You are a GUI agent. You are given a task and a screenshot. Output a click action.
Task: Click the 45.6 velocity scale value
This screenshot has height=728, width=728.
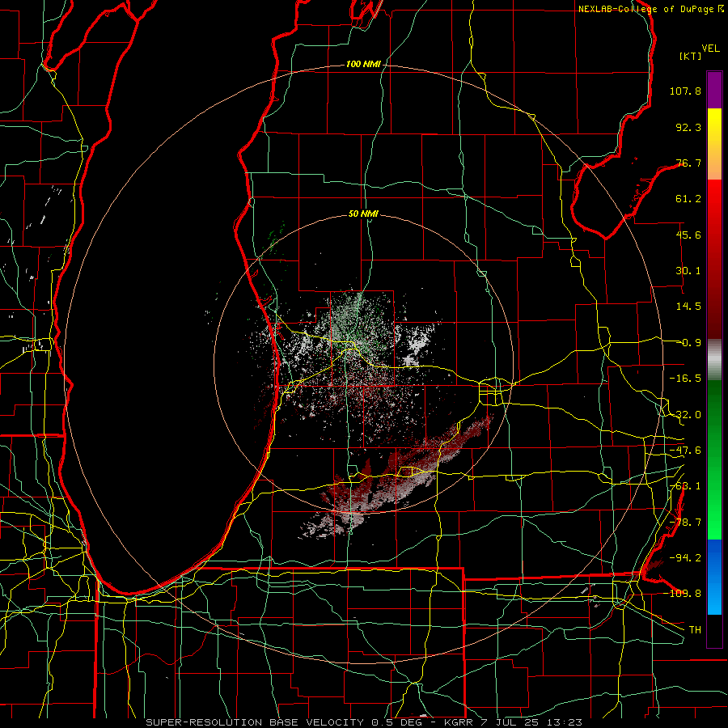[688, 235]
